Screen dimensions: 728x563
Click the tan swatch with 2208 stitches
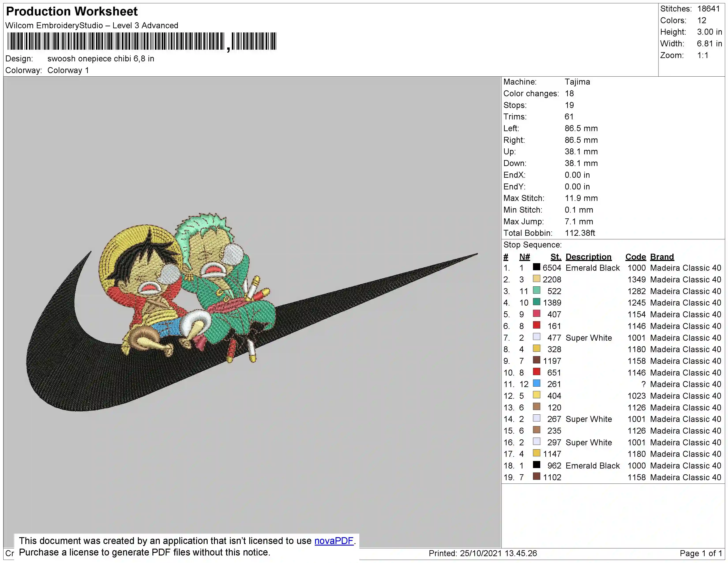click(536, 278)
